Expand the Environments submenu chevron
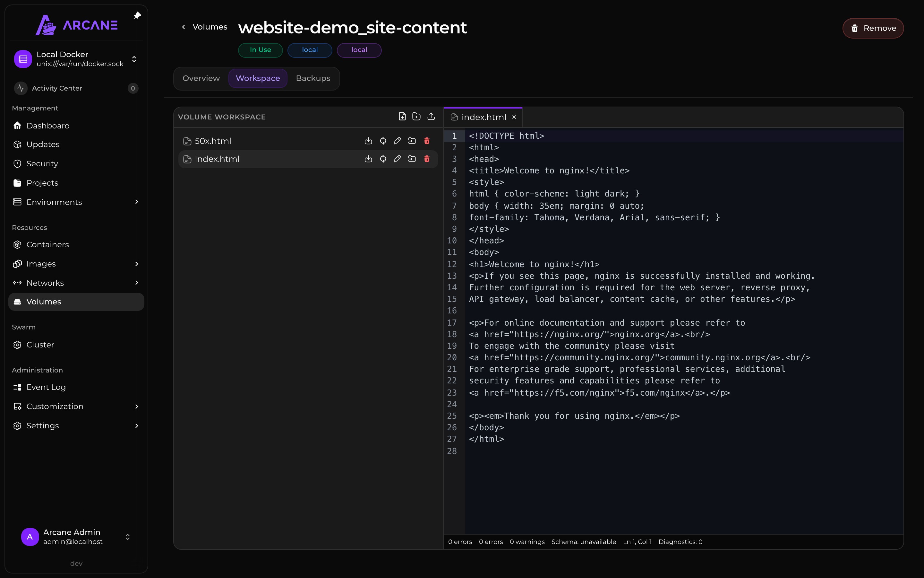924x578 pixels. tap(137, 202)
